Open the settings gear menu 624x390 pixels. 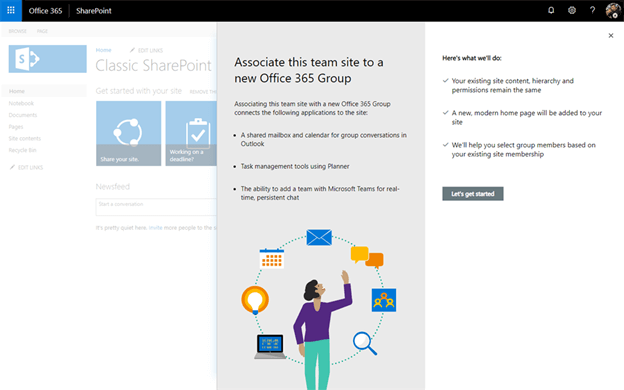(572, 10)
